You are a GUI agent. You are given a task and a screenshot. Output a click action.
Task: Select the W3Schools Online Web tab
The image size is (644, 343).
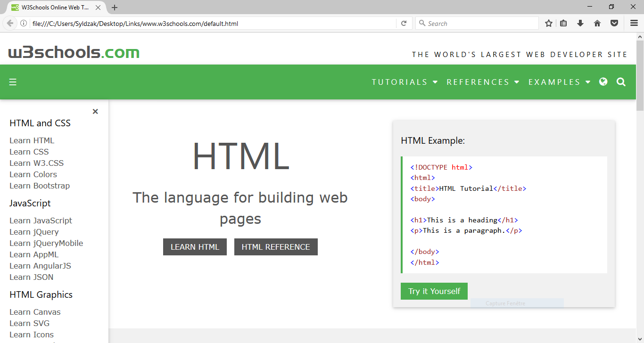(x=56, y=8)
